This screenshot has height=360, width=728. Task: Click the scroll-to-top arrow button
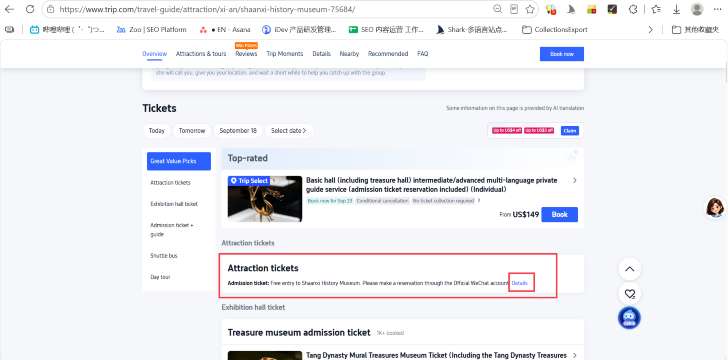[x=630, y=269]
